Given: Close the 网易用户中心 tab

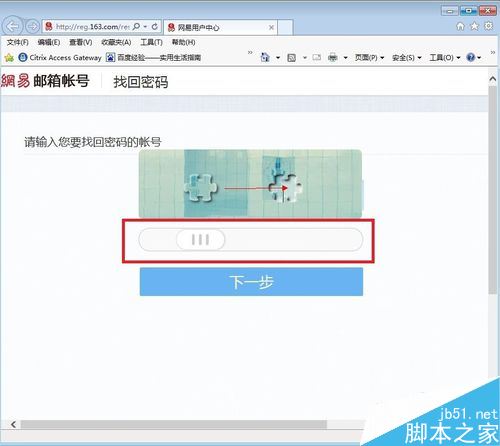Looking at the screenshot, I should pos(271,27).
